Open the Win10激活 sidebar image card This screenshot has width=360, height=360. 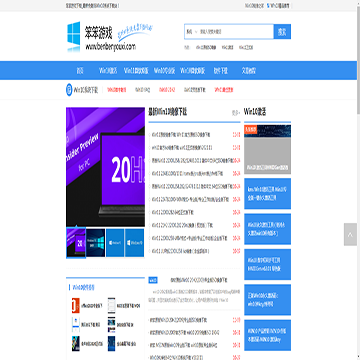[267, 149]
